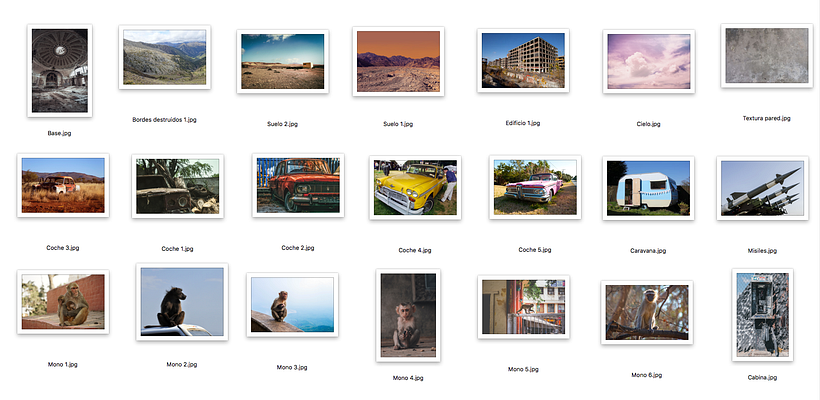Select the Mono 1.jpg monkey thumbnail
The image size is (820, 400).
(63, 300)
